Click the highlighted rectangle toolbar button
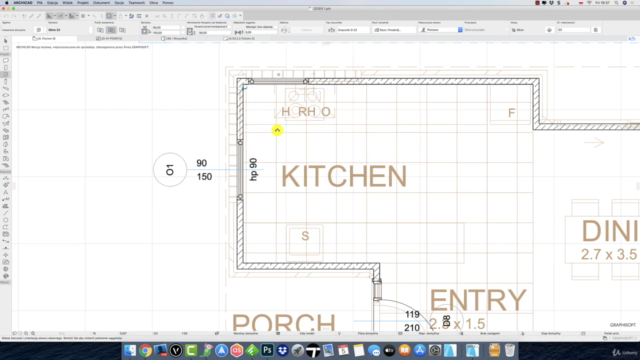 (109, 16)
